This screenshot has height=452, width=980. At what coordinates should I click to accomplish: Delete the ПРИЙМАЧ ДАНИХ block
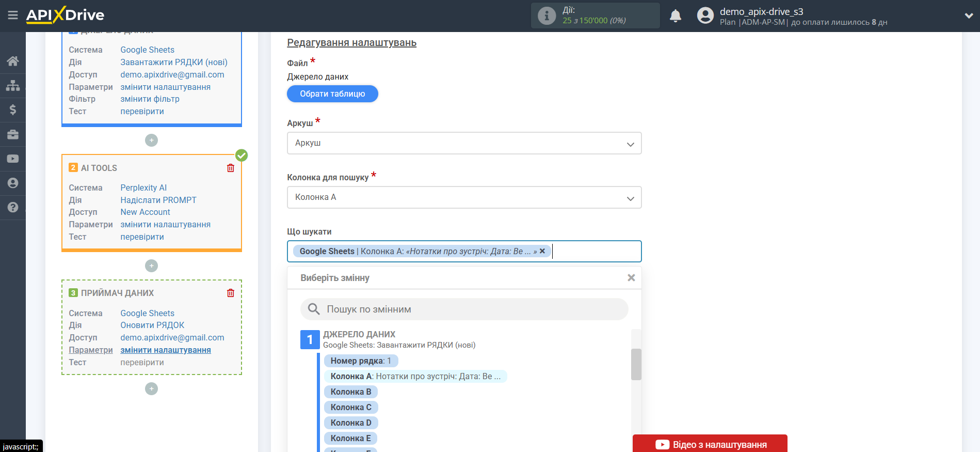click(x=231, y=293)
